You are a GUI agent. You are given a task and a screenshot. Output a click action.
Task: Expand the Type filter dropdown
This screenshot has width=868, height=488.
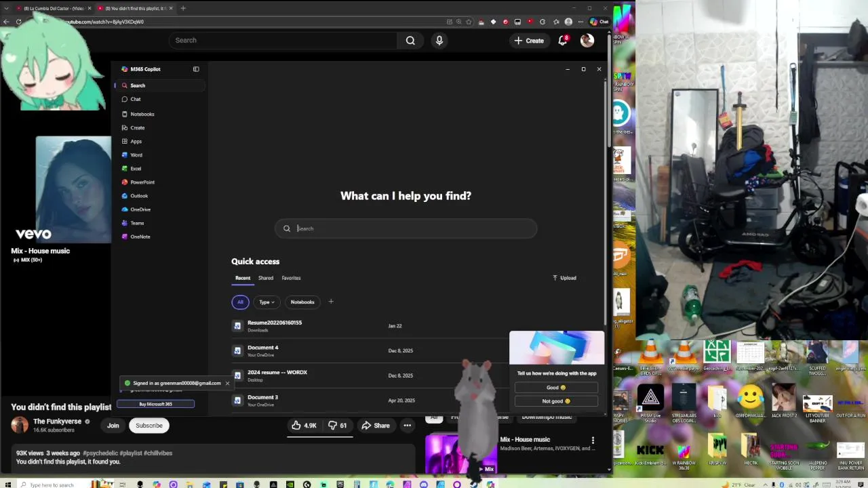point(267,302)
